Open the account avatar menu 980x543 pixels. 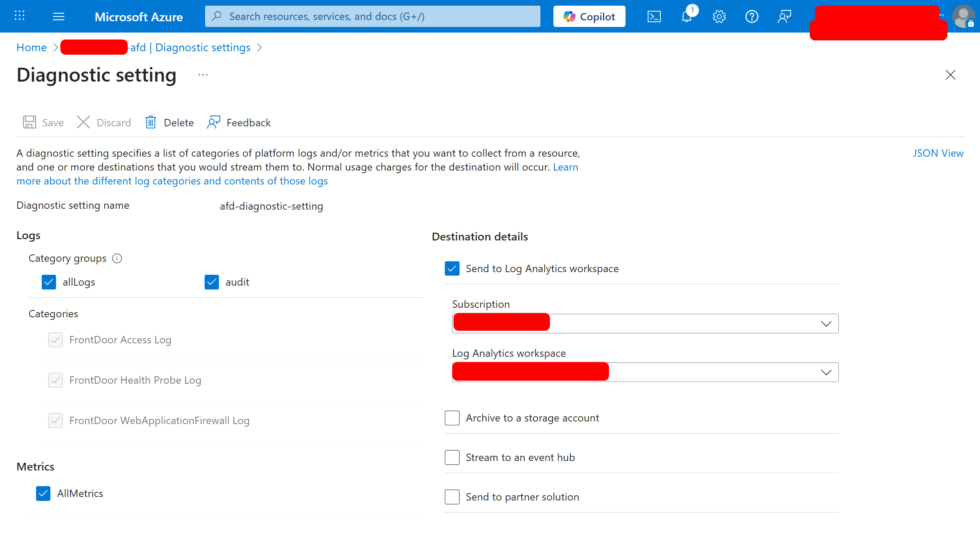tap(963, 16)
